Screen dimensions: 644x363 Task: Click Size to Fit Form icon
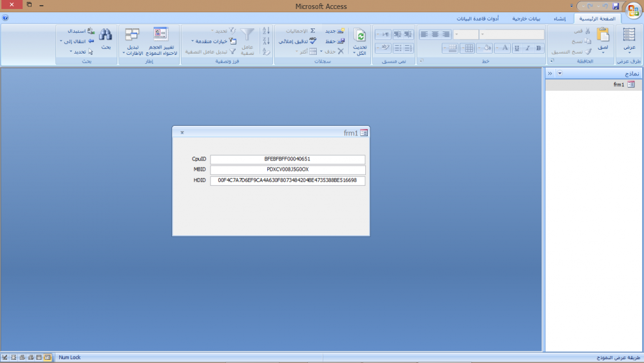pos(160,35)
